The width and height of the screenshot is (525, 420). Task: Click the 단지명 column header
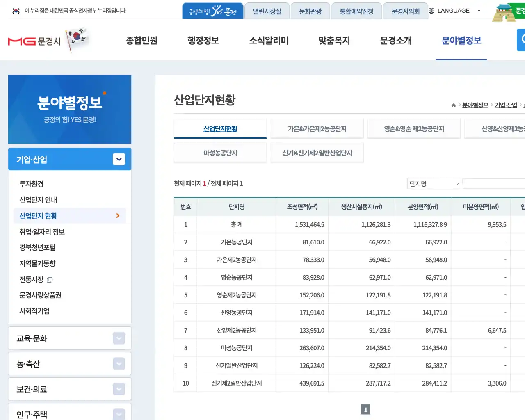click(237, 207)
